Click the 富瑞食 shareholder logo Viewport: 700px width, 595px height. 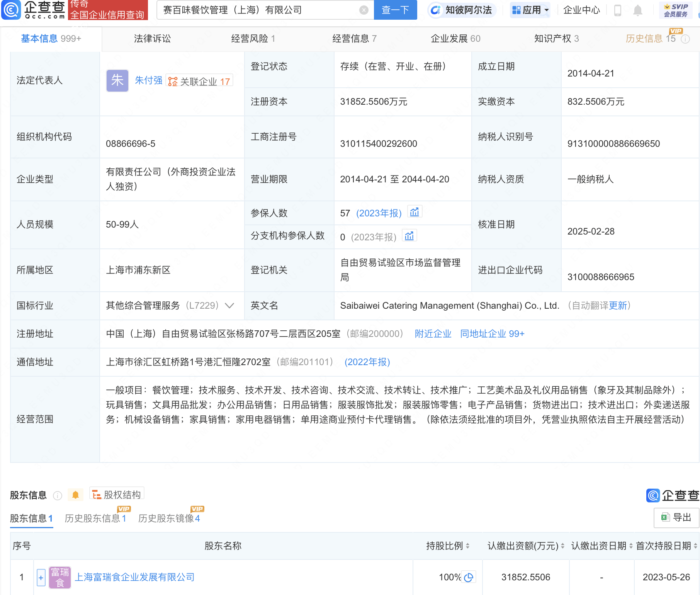click(60, 578)
